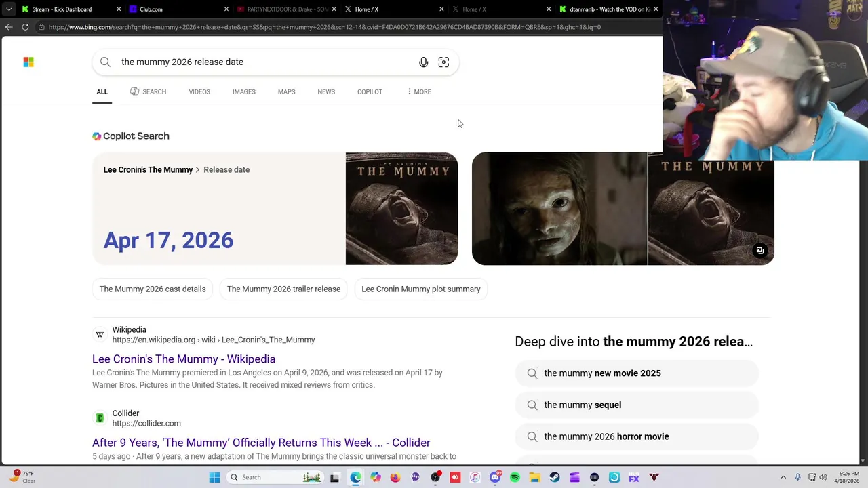Open Discord on taskbar
The height and width of the screenshot is (488, 868).
coord(495,478)
